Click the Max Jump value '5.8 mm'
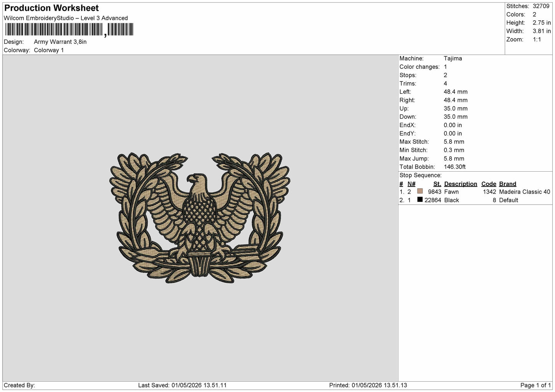This screenshot has height=392, width=555. [454, 159]
